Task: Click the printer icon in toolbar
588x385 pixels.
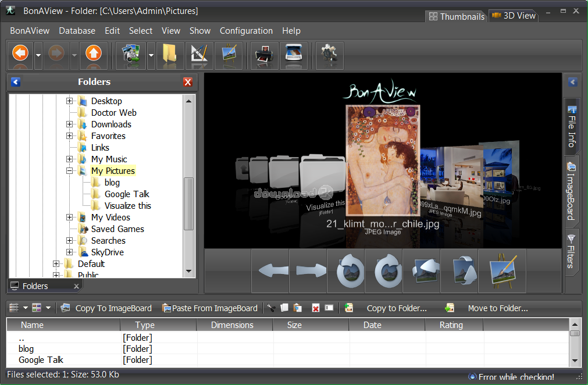Action: (x=265, y=55)
